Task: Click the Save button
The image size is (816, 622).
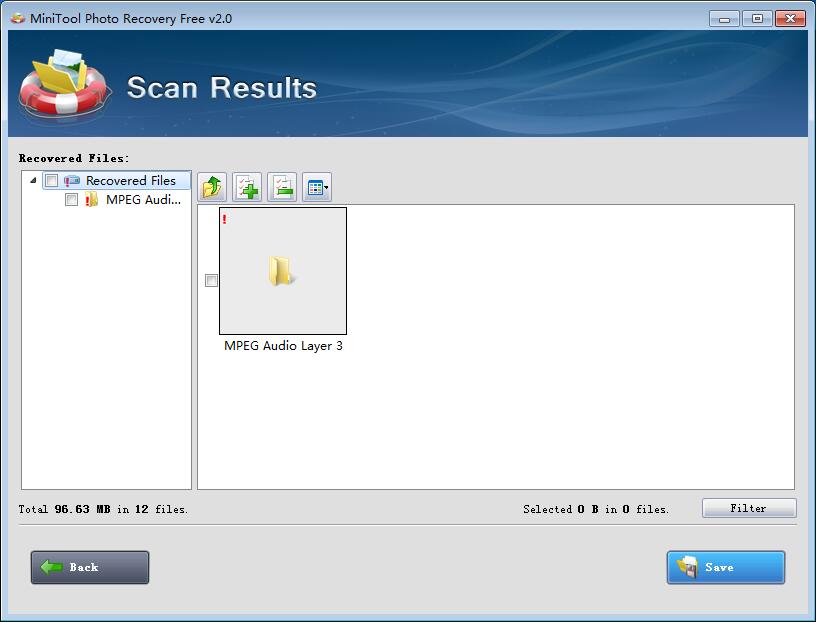Action: pyautogui.click(x=725, y=567)
